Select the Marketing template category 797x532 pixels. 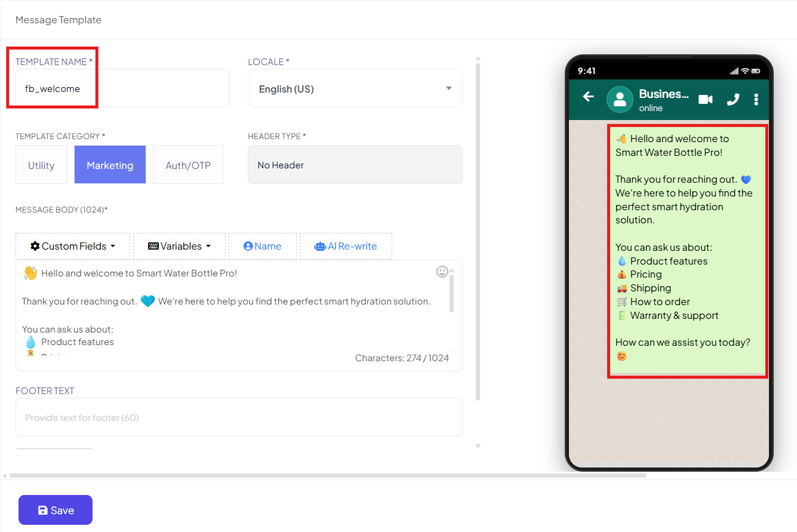coord(110,165)
